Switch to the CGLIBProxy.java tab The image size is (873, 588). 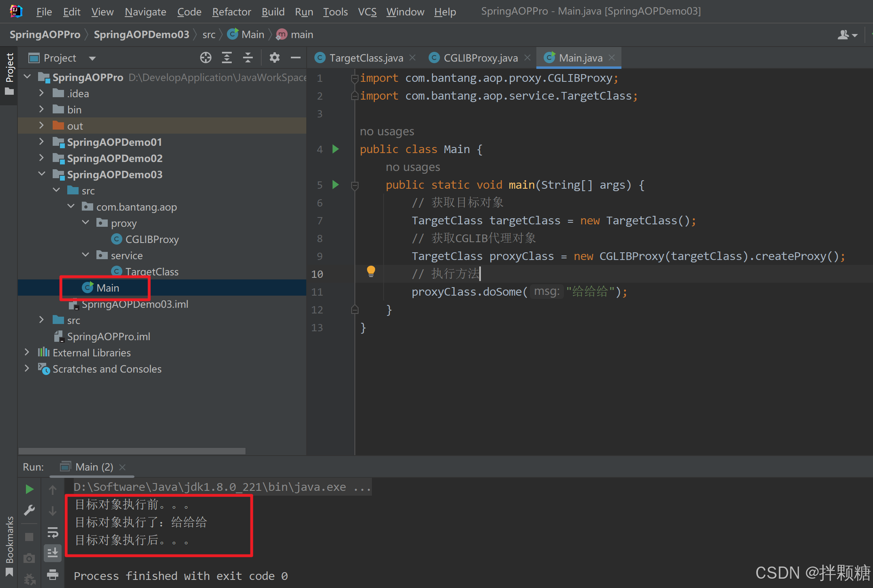coord(480,58)
